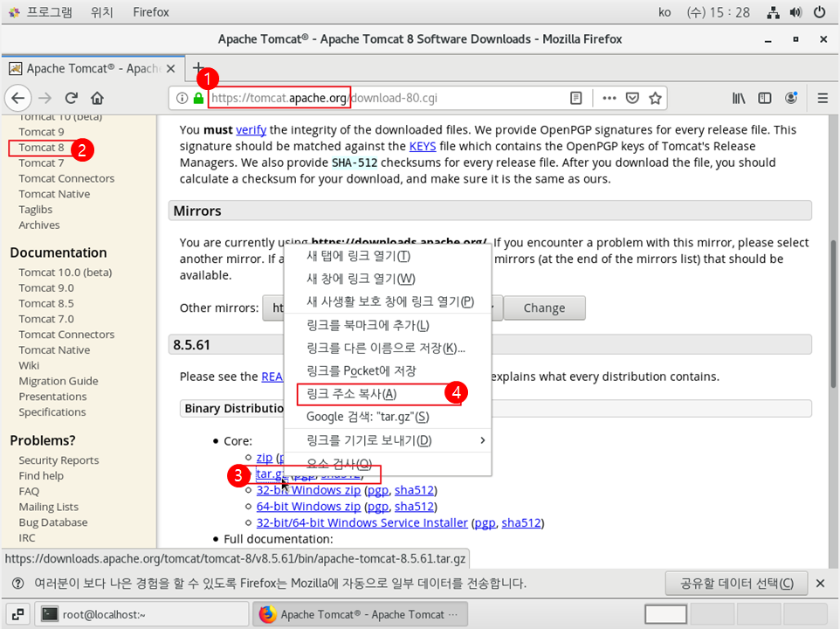Click the green secure-connection padlock

[198, 98]
